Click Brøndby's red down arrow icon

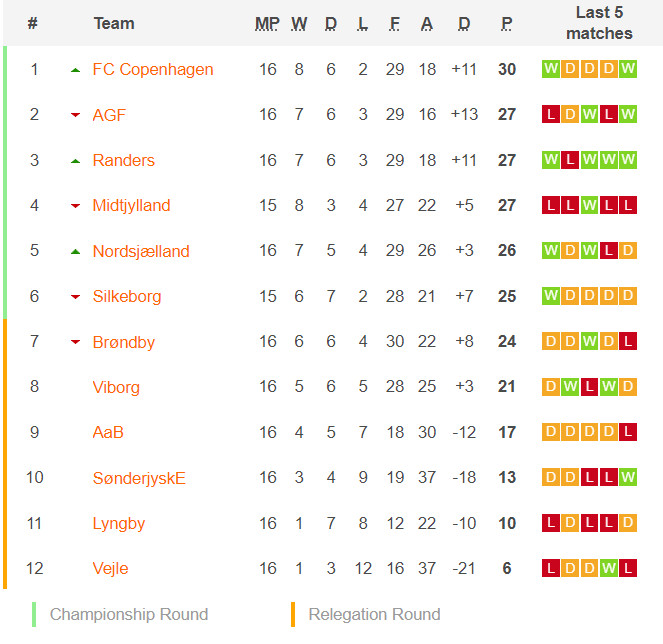pos(75,342)
